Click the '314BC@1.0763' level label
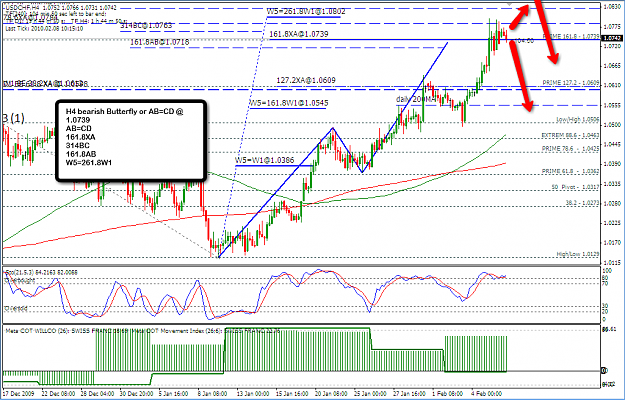Screen dimensions: 625x400 point(146,26)
